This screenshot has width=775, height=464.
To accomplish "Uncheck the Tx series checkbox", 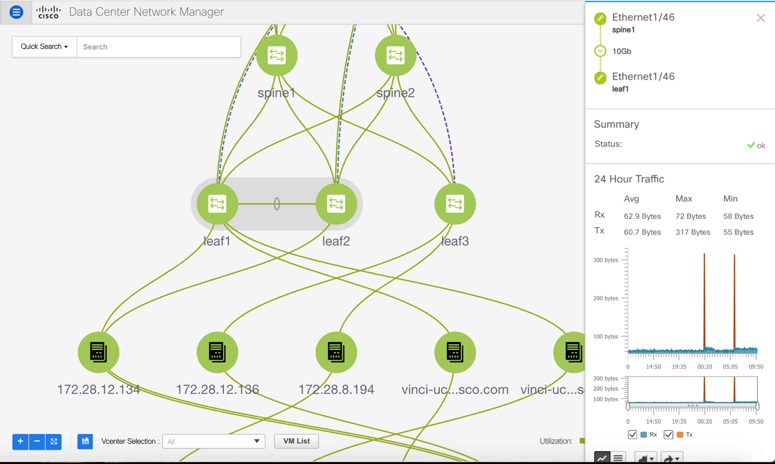I will (x=668, y=435).
